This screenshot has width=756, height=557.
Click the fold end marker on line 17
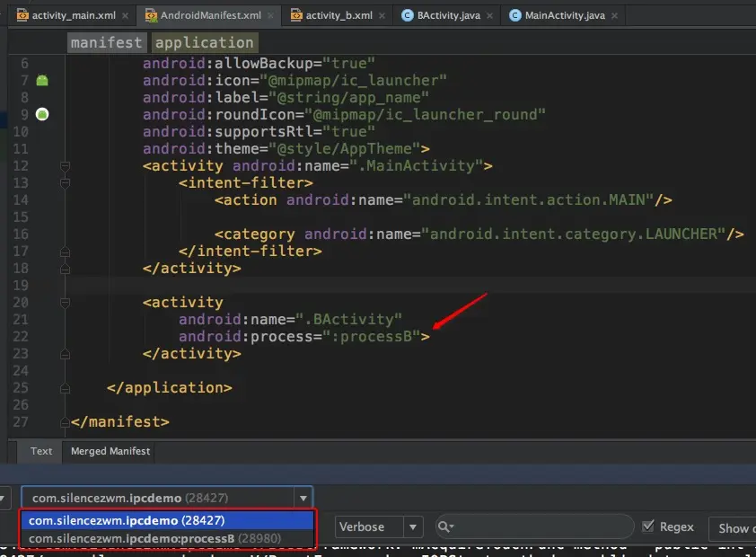tap(65, 252)
